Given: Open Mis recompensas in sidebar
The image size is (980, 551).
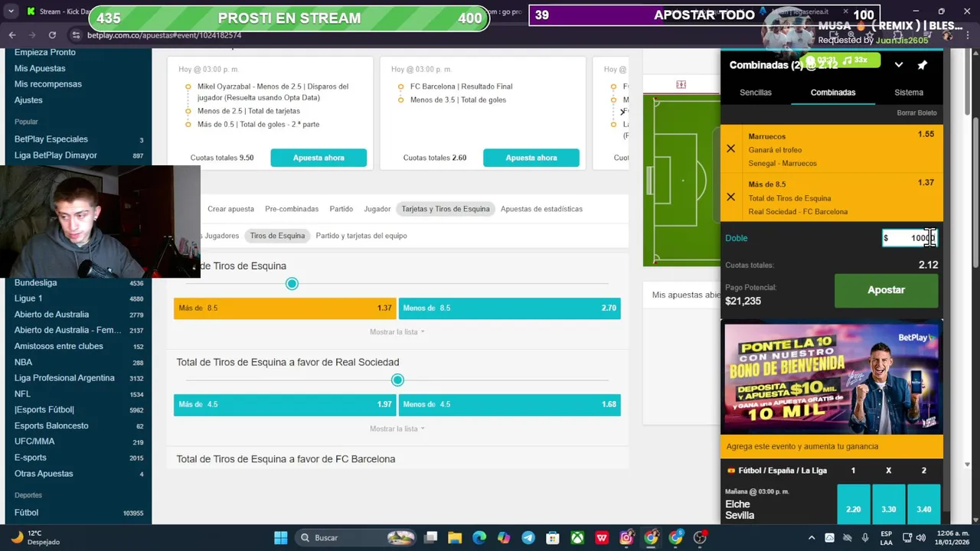Looking at the screenshot, I should pos(47,84).
